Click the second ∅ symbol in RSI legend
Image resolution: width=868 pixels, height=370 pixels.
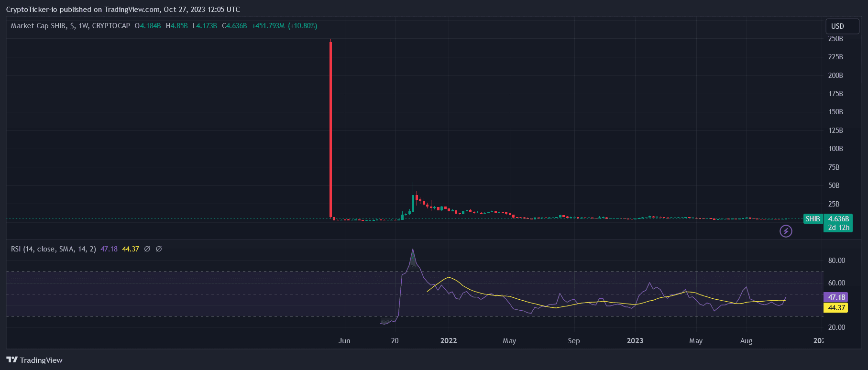[159, 249]
